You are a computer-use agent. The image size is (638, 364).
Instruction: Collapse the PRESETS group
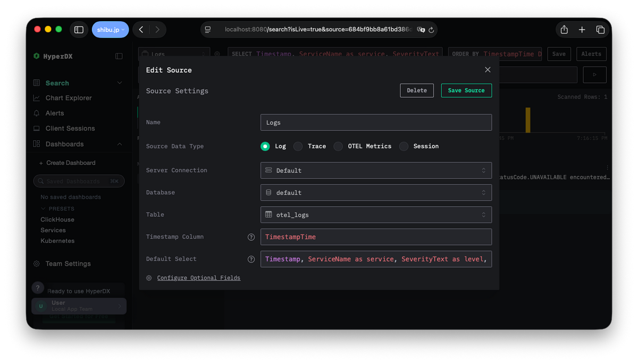pyautogui.click(x=57, y=209)
